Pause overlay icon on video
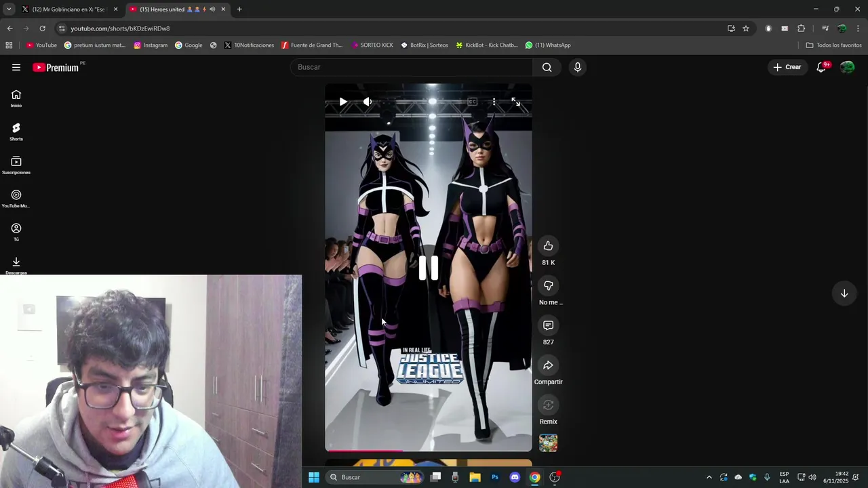Screen dimensions: 868x488 tap(429, 268)
